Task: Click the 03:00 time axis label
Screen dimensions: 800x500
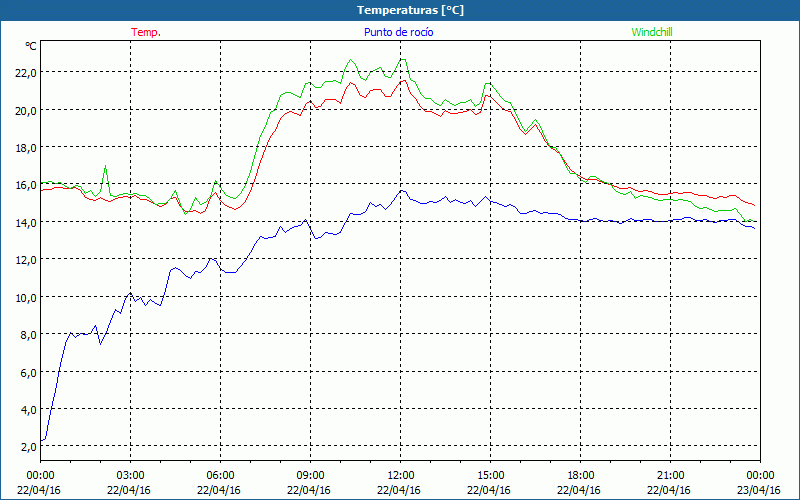Action: pyautogui.click(x=131, y=476)
